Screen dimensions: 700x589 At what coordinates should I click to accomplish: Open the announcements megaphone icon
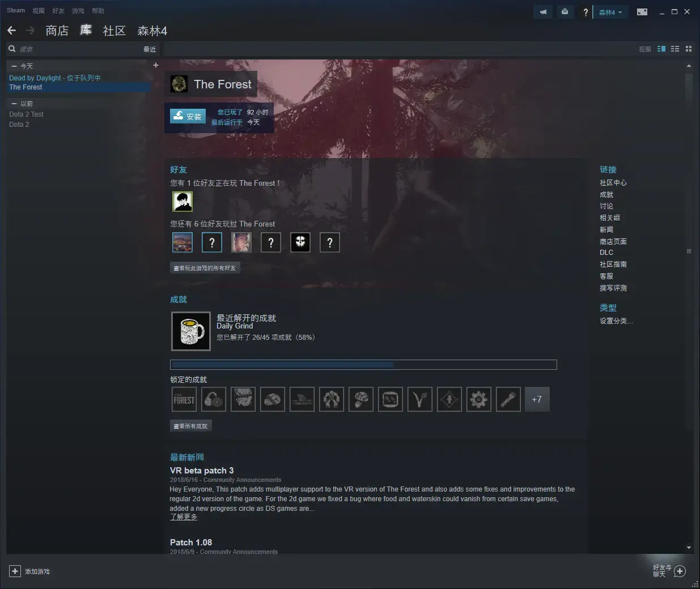(x=543, y=12)
